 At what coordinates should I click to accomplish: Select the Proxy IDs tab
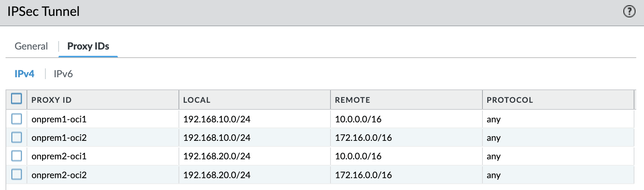click(x=88, y=46)
